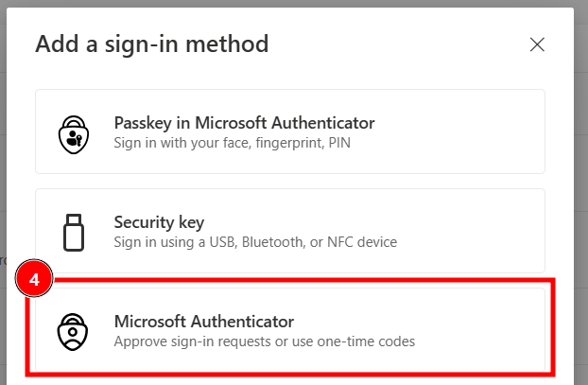Click the passkey shield icon
This screenshot has width=588, height=385.
click(x=73, y=132)
